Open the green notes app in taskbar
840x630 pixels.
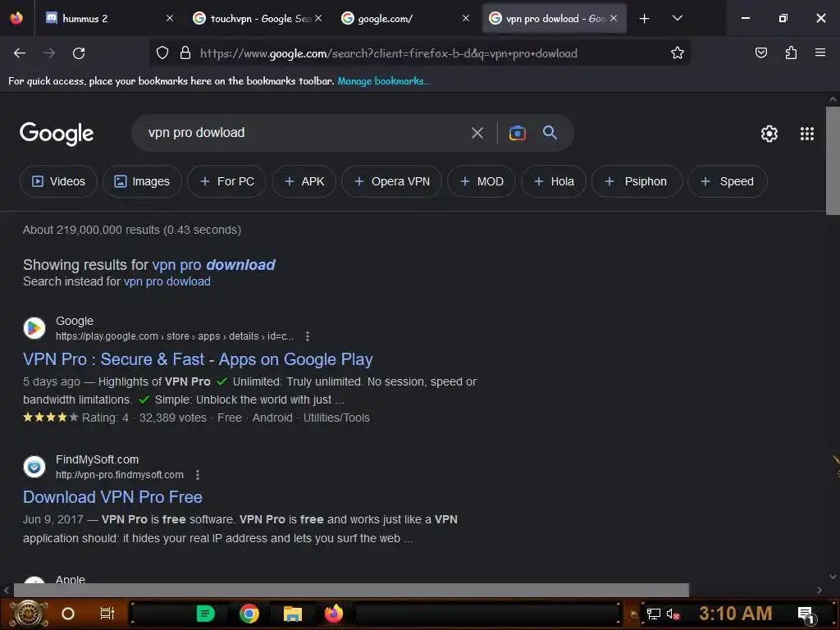click(206, 614)
